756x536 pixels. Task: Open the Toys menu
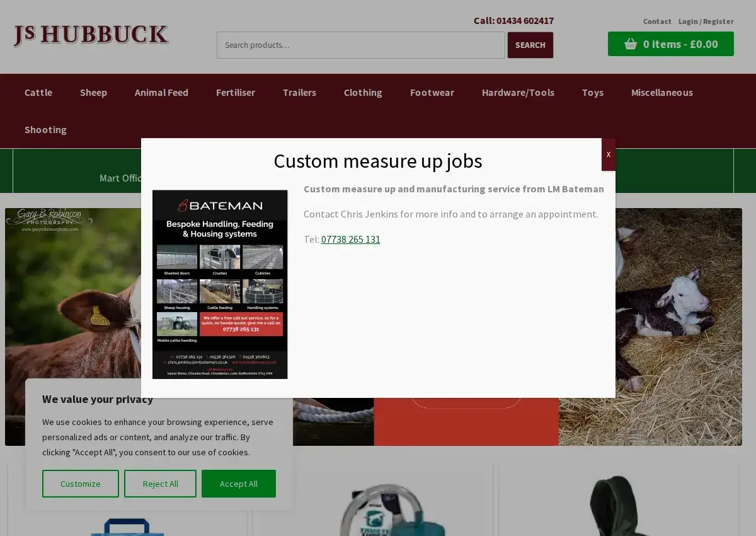tap(593, 93)
